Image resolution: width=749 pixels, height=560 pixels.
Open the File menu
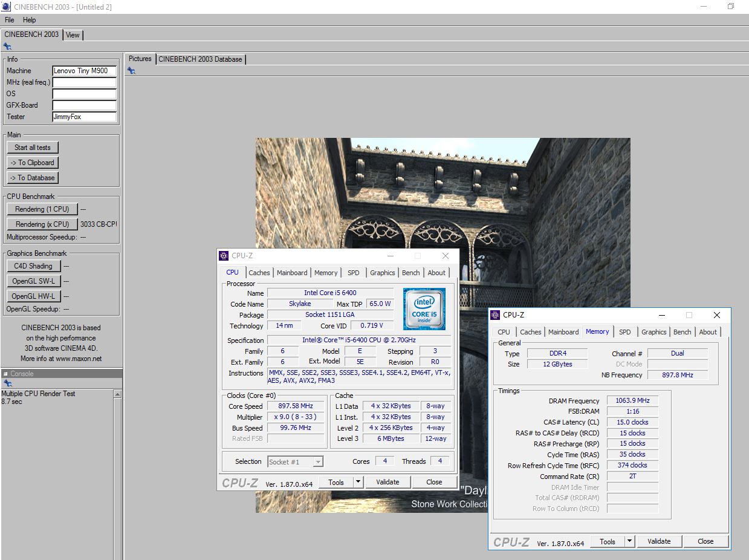click(10, 20)
